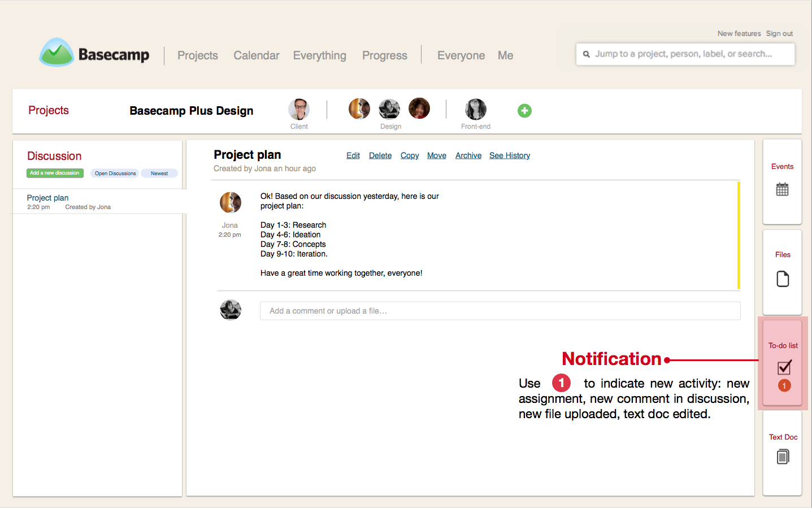Click the Discussion section heading

point(54,156)
